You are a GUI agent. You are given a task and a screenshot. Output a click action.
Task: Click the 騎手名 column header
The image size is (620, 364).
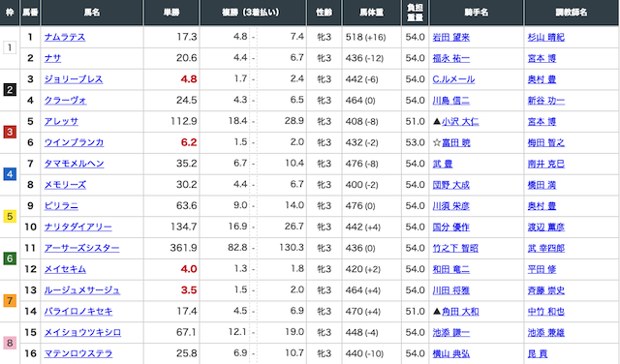[476, 13]
